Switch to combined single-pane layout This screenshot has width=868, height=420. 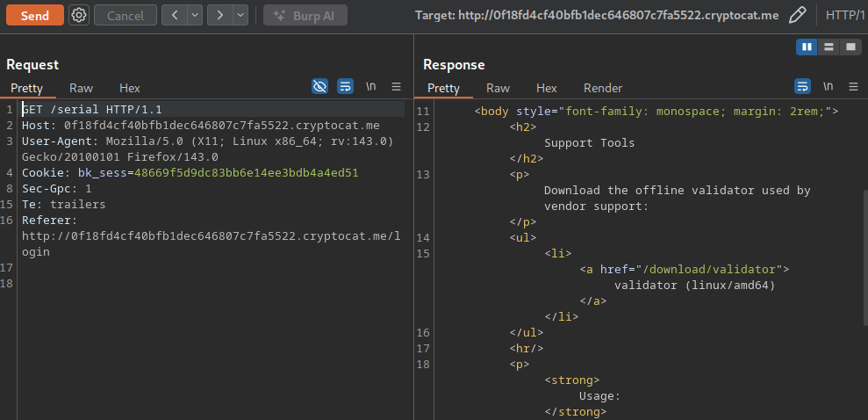click(850, 47)
